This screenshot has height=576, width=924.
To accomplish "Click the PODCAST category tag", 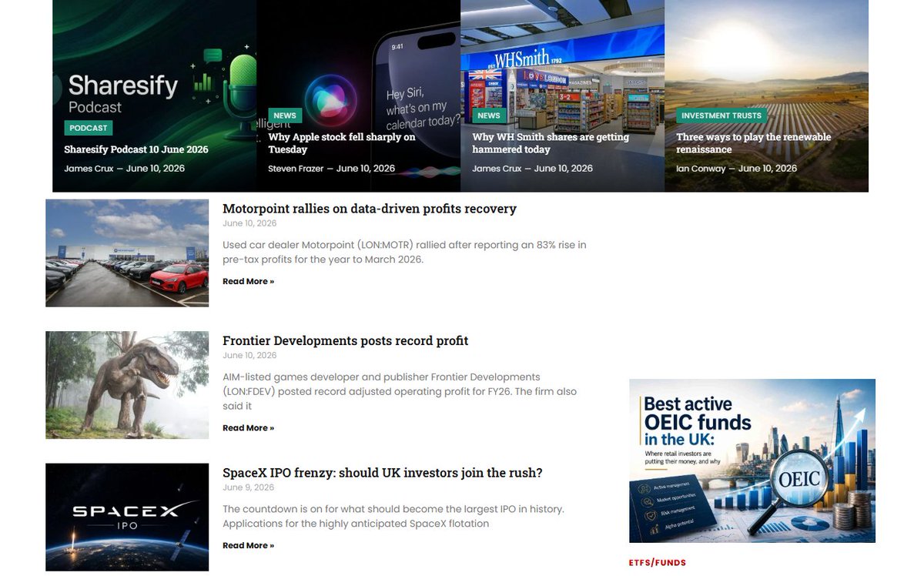I will point(89,128).
